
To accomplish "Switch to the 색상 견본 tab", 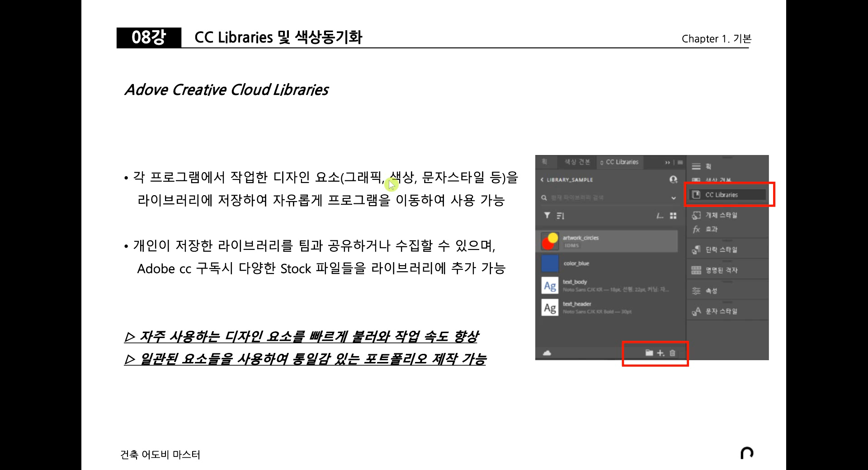I will point(577,162).
